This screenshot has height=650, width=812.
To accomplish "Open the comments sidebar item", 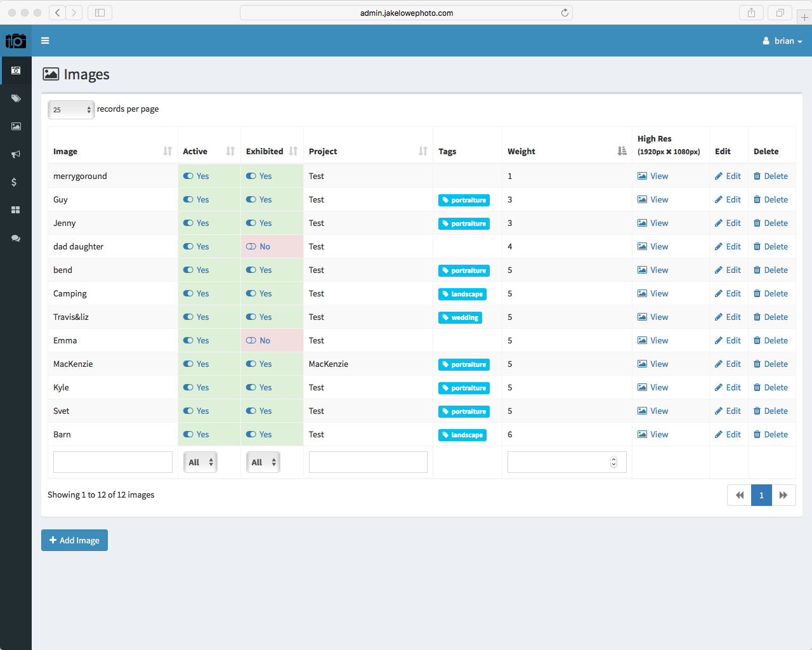I will pyautogui.click(x=16, y=239).
